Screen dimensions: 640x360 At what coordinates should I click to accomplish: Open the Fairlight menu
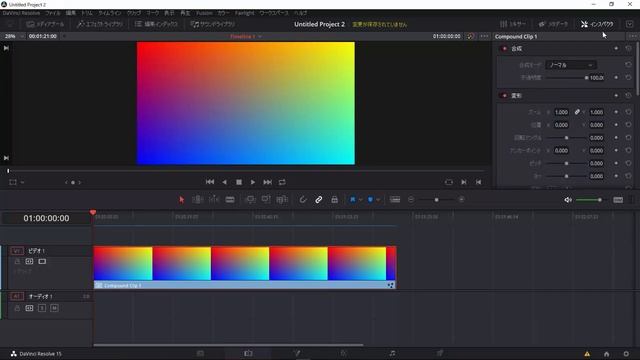point(244,13)
